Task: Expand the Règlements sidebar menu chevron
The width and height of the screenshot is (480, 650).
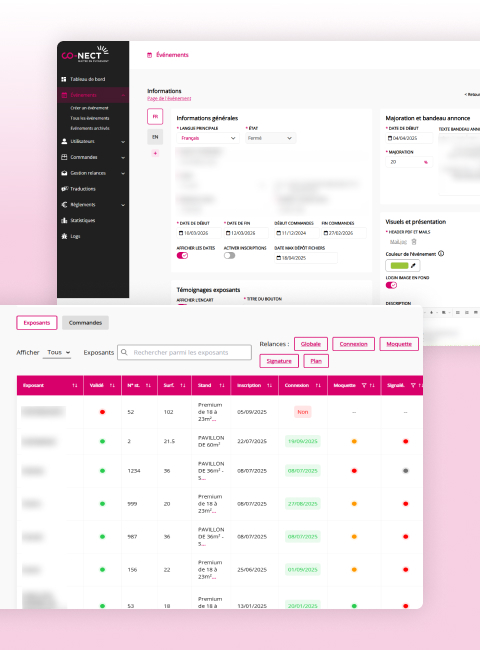Action: [123, 205]
